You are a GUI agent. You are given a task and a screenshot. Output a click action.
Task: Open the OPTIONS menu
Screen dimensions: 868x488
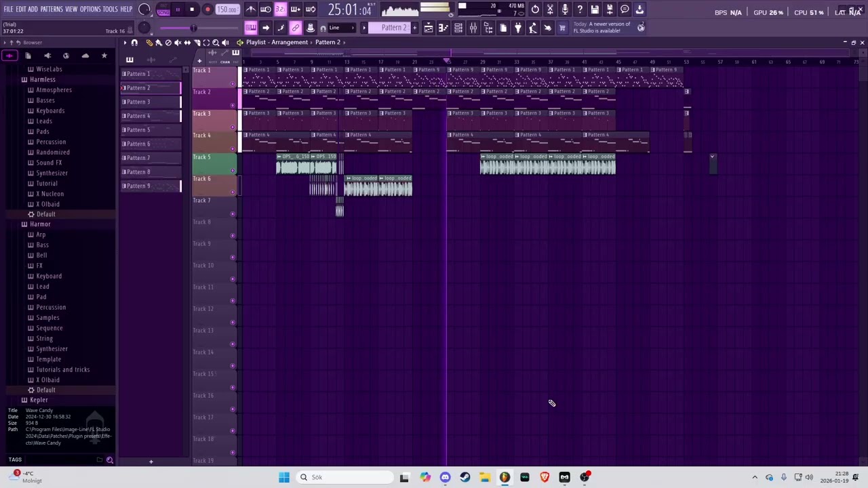90,9
